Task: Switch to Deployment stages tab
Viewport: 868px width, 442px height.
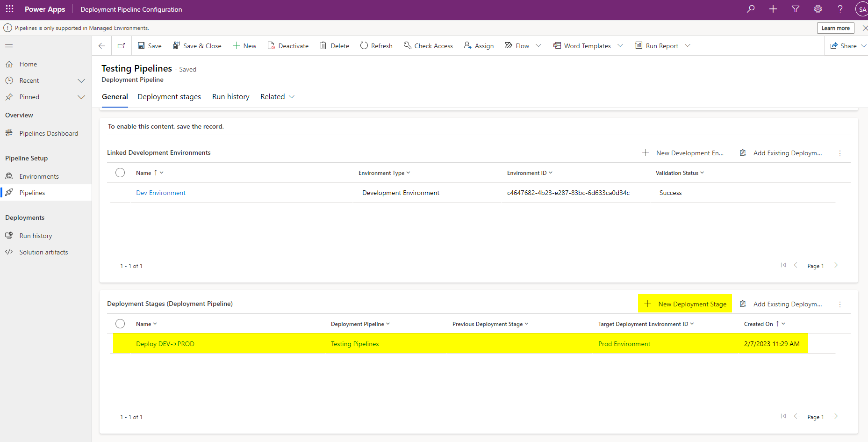Action: (169, 97)
